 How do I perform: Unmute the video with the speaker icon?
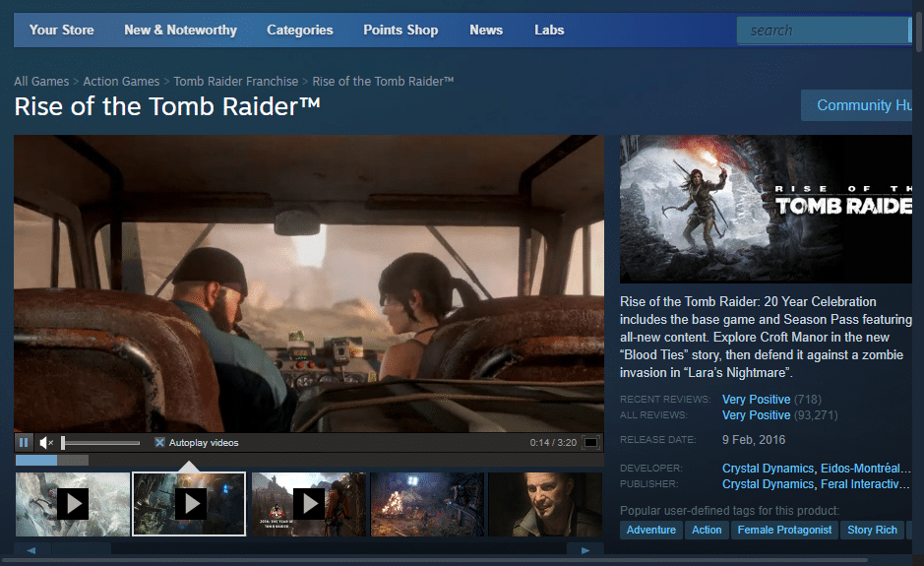46,442
